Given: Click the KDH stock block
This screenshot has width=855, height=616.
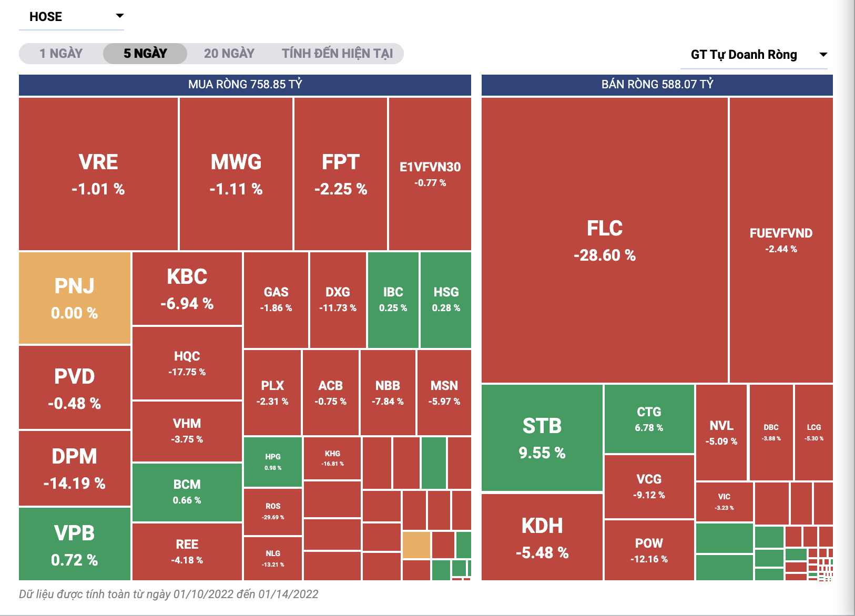Looking at the screenshot, I should pyautogui.click(x=542, y=537).
